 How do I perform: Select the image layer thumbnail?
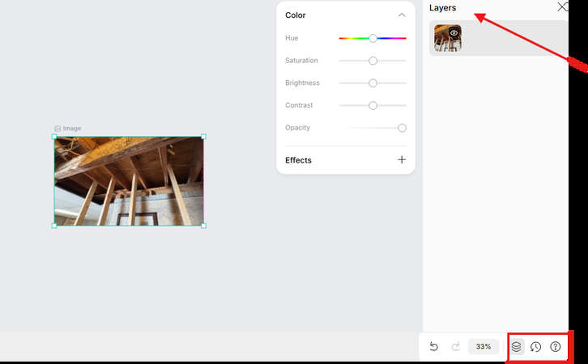tap(448, 38)
